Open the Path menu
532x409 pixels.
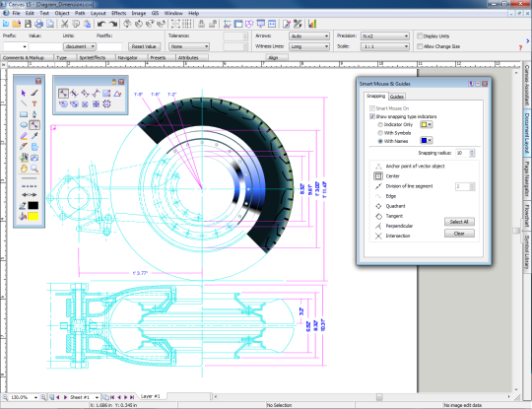point(80,13)
